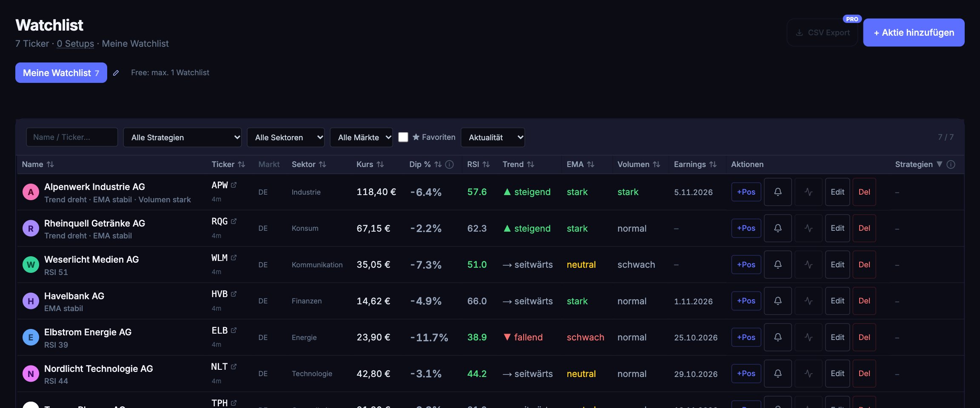The image size is (980, 408).
Task: Open the Aktualität sort dropdown
Action: 493,137
